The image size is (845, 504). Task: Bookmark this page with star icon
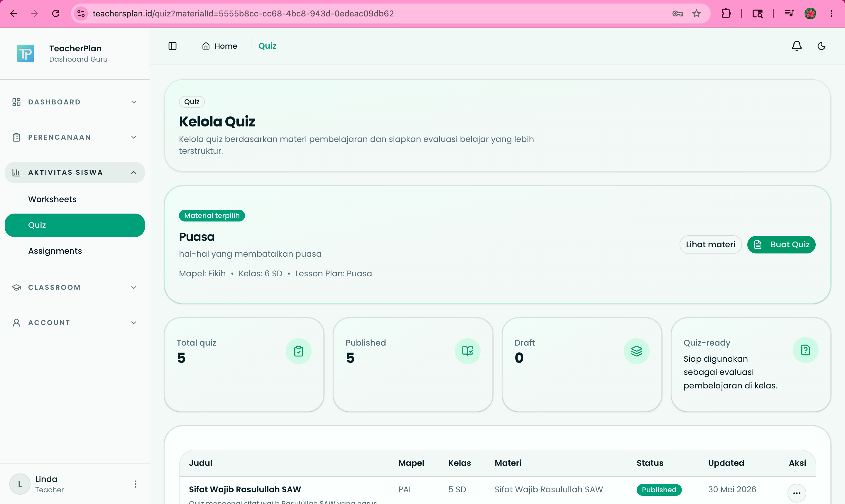(x=697, y=13)
